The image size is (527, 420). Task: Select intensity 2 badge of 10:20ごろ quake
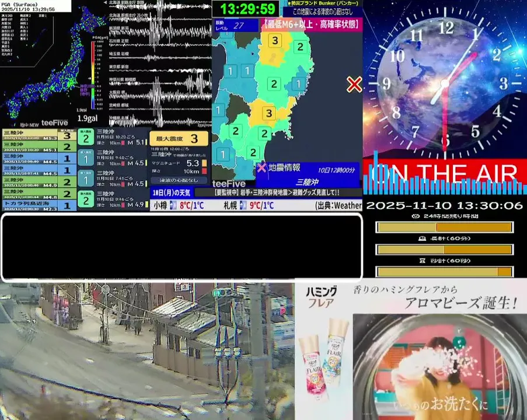coord(86,136)
